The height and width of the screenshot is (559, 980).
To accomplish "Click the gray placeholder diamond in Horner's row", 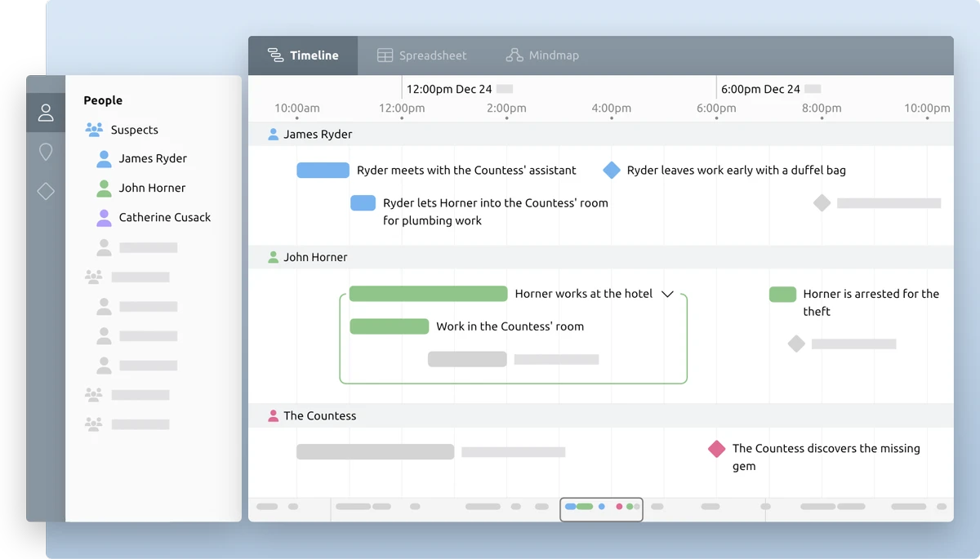I will coord(796,344).
